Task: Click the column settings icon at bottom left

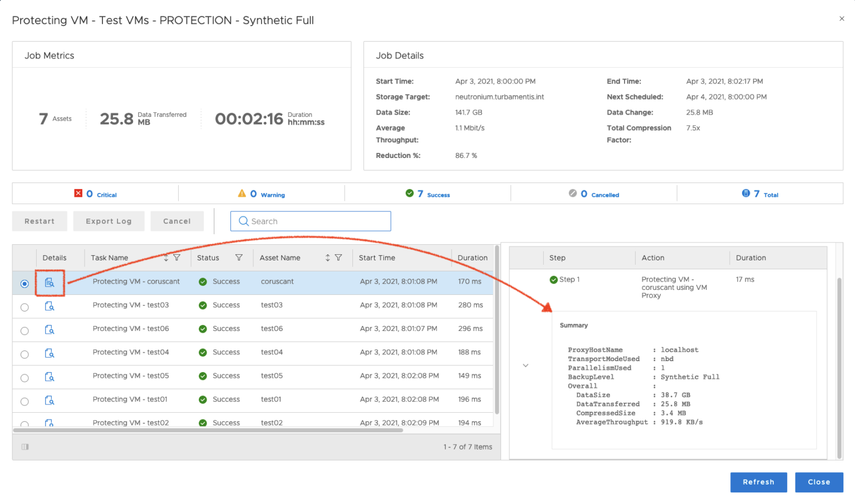Action: point(24,447)
